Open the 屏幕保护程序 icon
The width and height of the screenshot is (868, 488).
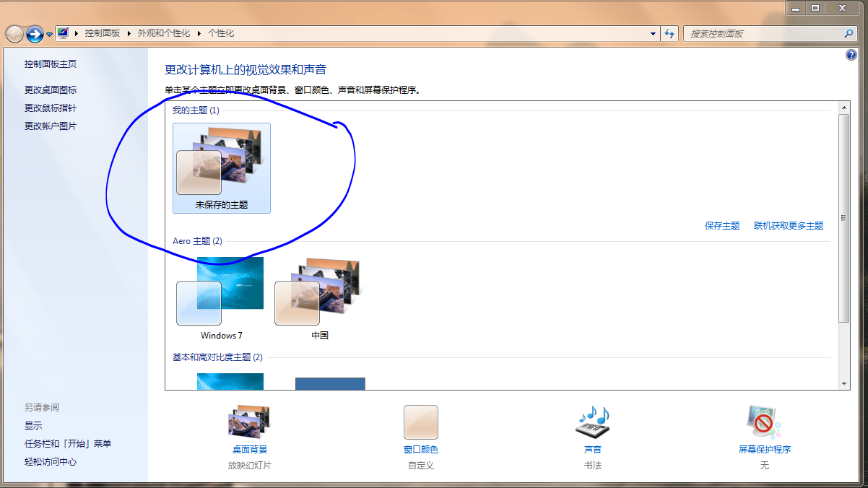(764, 422)
